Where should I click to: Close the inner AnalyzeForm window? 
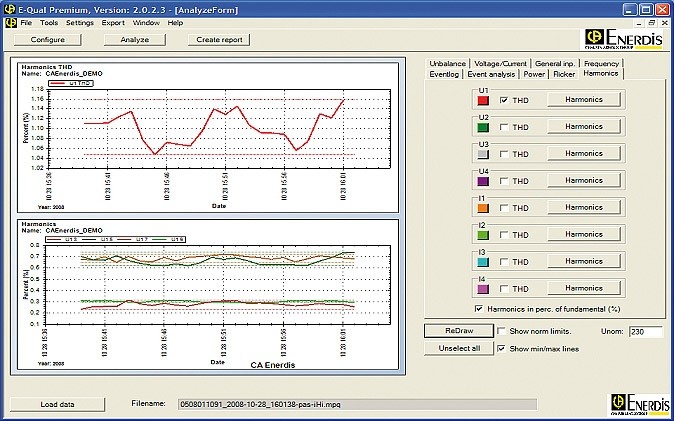click(665, 23)
